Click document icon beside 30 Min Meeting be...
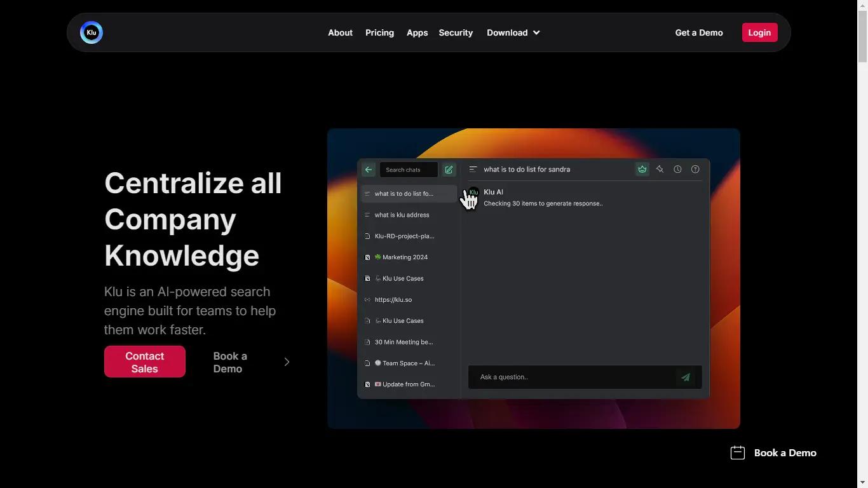 click(367, 342)
